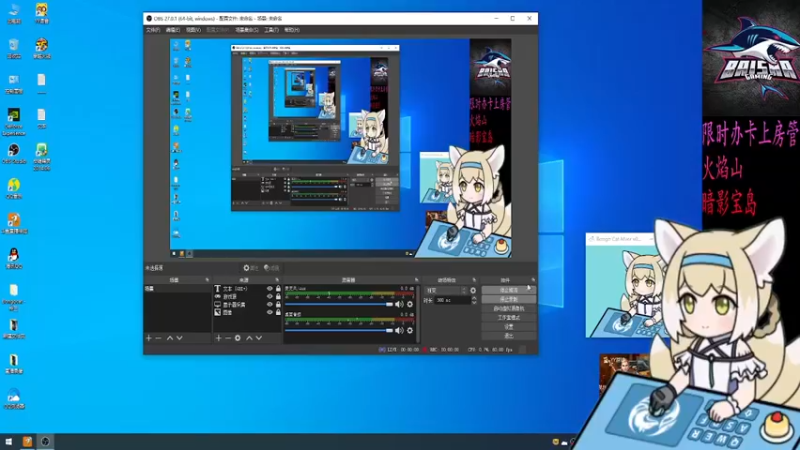Click the QQ penguin desktop icon
This screenshot has height=450, width=800.
tap(14, 258)
